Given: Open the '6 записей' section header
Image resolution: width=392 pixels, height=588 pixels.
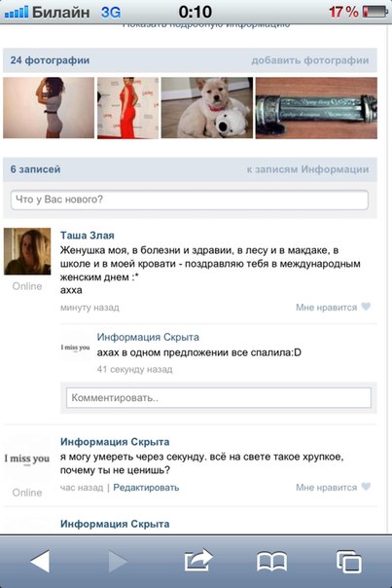Looking at the screenshot, I should click(x=35, y=169).
